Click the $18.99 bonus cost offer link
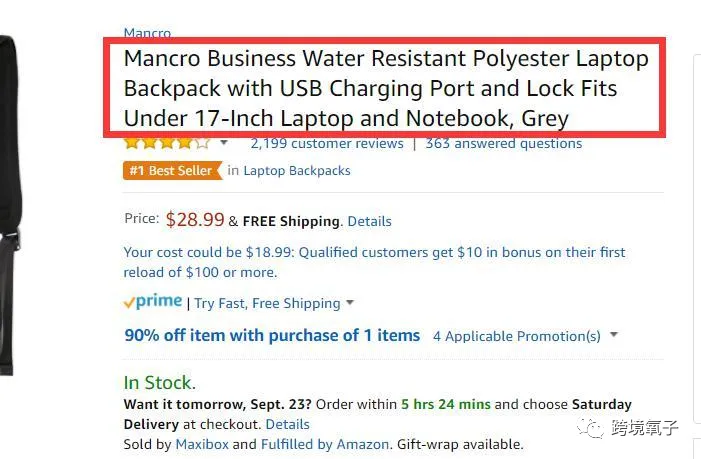This screenshot has width=701, height=459. click(x=374, y=262)
